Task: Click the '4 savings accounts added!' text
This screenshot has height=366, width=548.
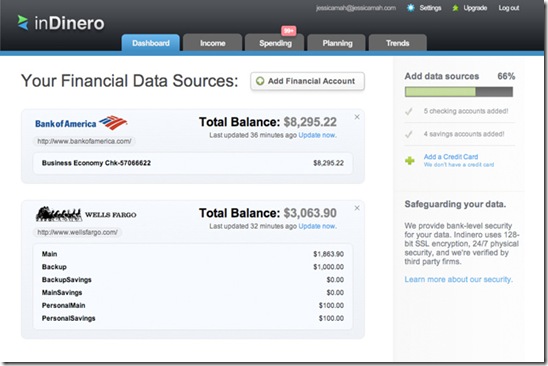Action: point(464,134)
